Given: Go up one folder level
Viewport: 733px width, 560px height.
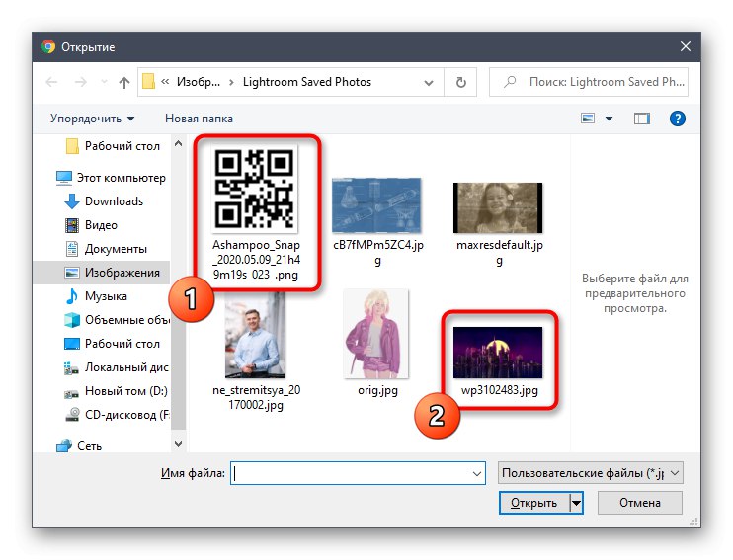Looking at the screenshot, I should click(x=123, y=82).
